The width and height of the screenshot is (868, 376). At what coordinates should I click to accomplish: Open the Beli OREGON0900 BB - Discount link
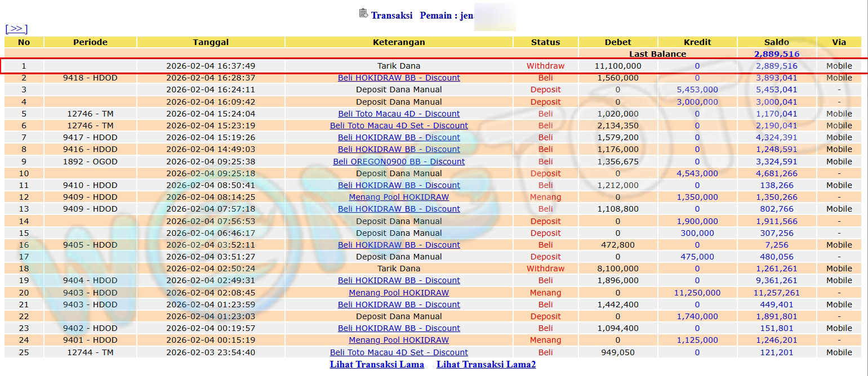tap(399, 162)
